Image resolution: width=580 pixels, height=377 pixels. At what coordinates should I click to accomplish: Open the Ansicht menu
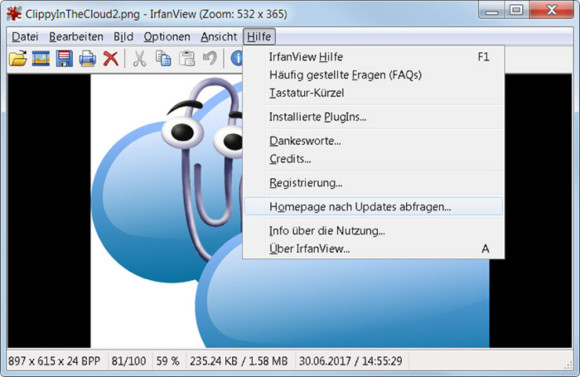coord(219,37)
